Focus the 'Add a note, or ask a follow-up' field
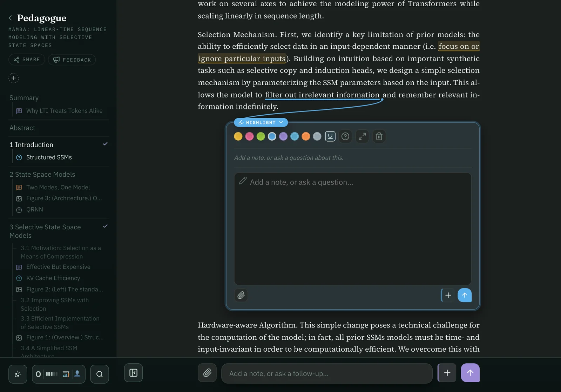This screenshot has width=561, height=392. (327, 373)
